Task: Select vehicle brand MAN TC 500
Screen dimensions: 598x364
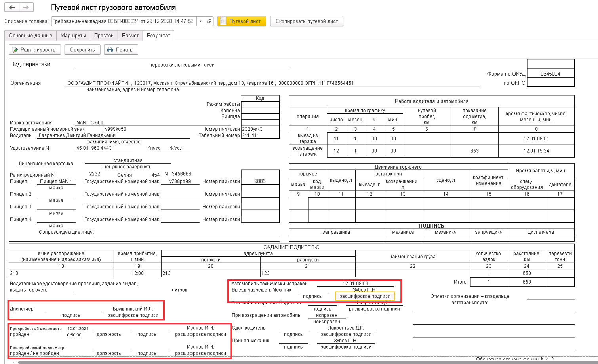Action: [90, 123]
